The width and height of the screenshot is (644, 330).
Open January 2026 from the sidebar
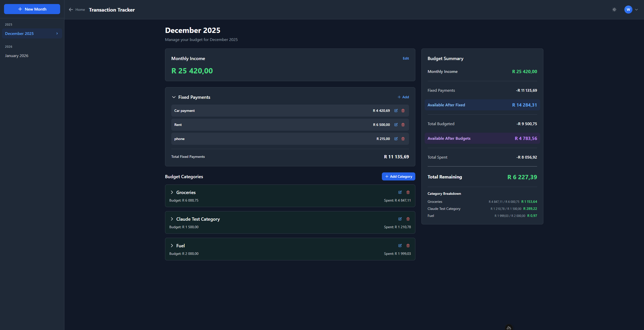[x=17, y=56]
